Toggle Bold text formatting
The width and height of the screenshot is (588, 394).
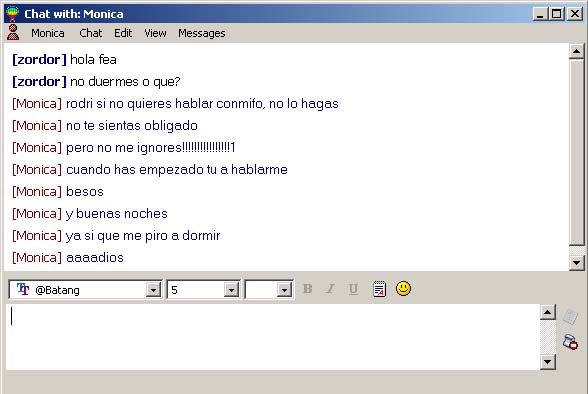click(x=308, y=289)
